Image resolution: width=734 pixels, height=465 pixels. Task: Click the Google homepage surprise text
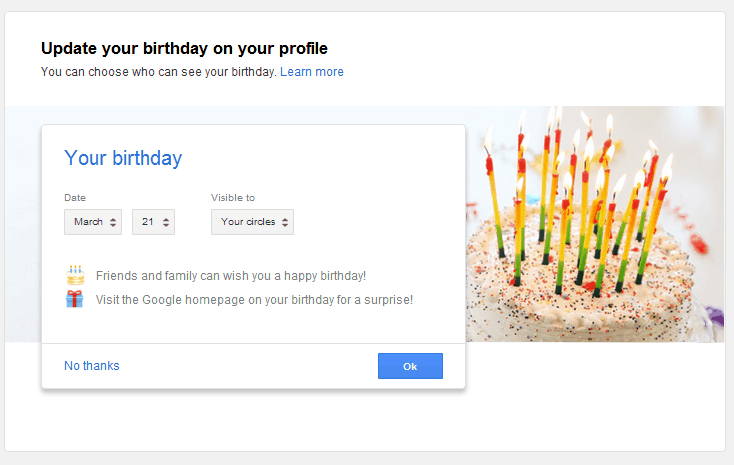(254, 300)
